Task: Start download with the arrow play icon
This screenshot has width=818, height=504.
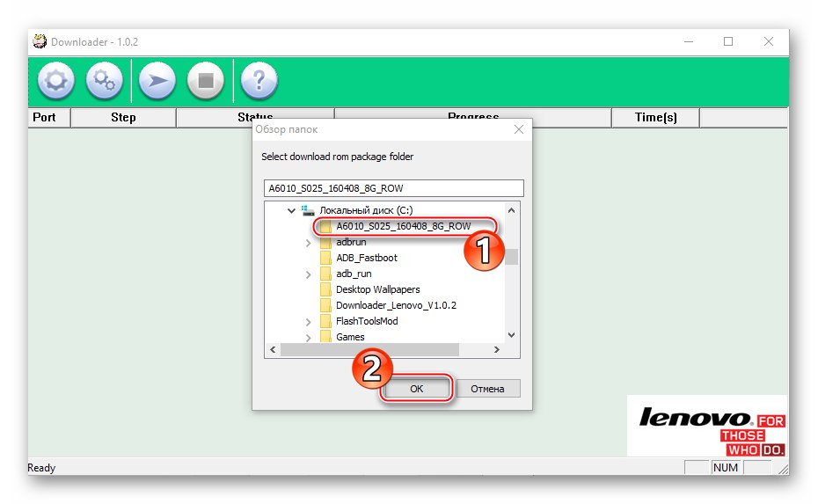Action: coord(157,81)
